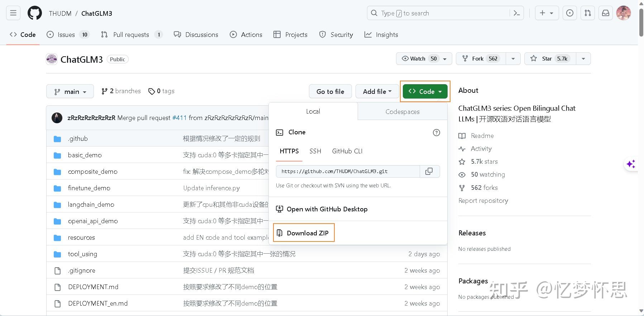The width and height of the screenshot is (644, 316).
Task: Select the Local tab in clone popup
Action: [313, 111]
